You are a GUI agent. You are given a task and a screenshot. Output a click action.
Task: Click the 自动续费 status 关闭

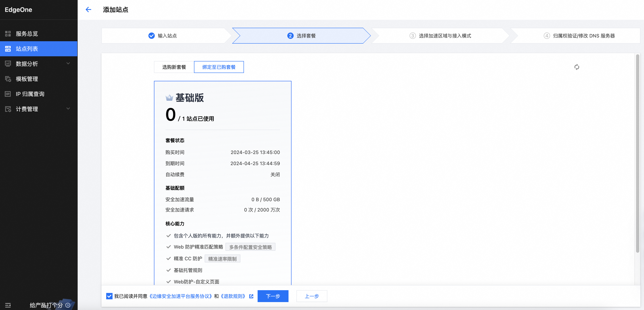(x=275, y=174)
